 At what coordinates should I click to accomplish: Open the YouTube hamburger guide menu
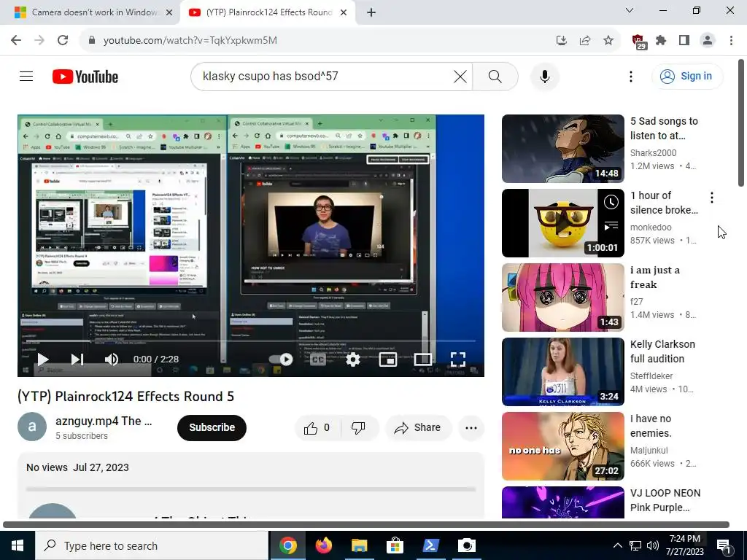(26, 76)
